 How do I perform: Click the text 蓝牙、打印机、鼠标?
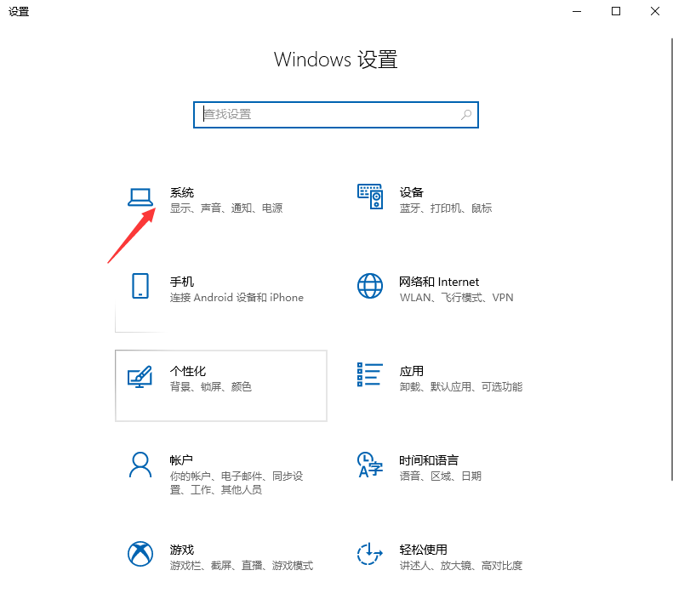[446, 208]
